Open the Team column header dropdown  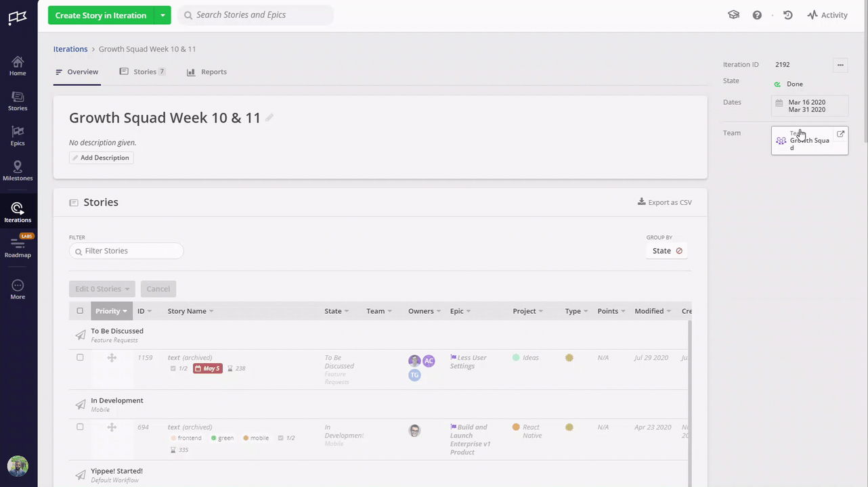pos(379,311)
